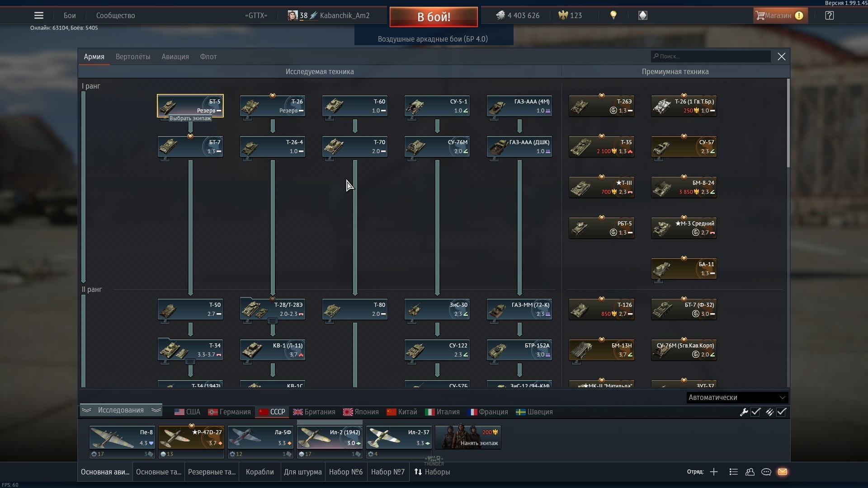
Task: Open the Магазин store button
Action: point(779,15)
